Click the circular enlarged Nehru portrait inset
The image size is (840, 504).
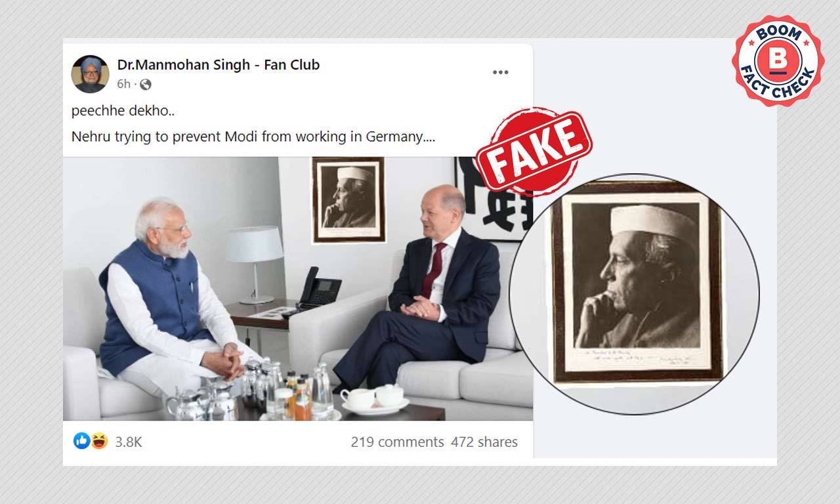tap(635, 293)
